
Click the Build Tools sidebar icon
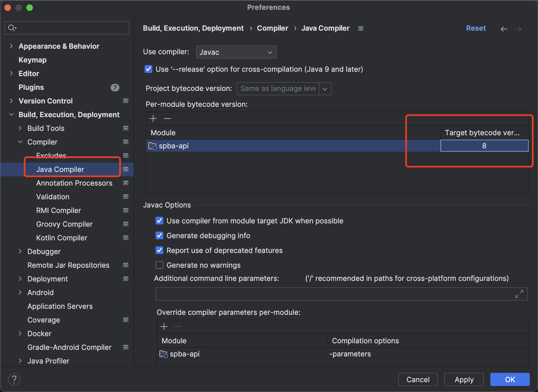pos(125,128)
